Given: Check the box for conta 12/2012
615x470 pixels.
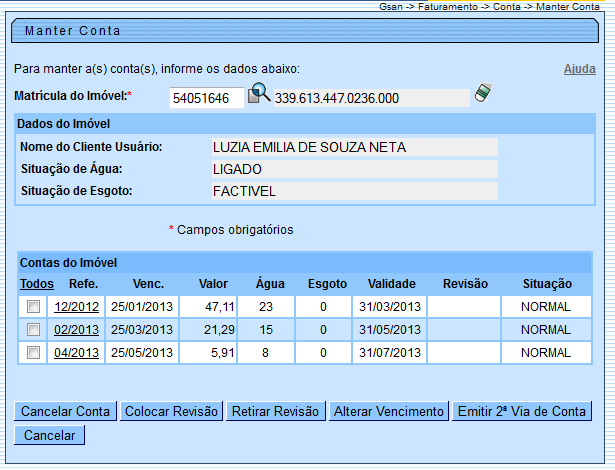Looking at the screenshot, I should click(x=34, y=306).
